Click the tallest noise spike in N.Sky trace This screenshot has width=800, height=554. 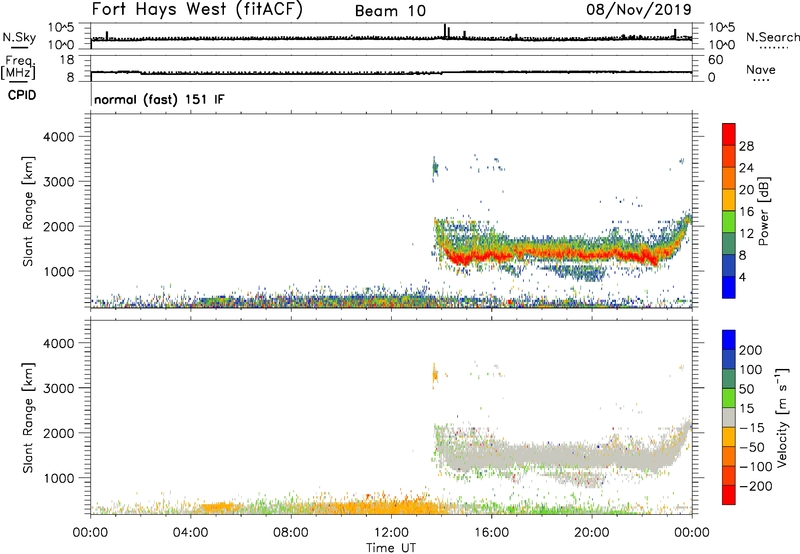coord(445,31)
